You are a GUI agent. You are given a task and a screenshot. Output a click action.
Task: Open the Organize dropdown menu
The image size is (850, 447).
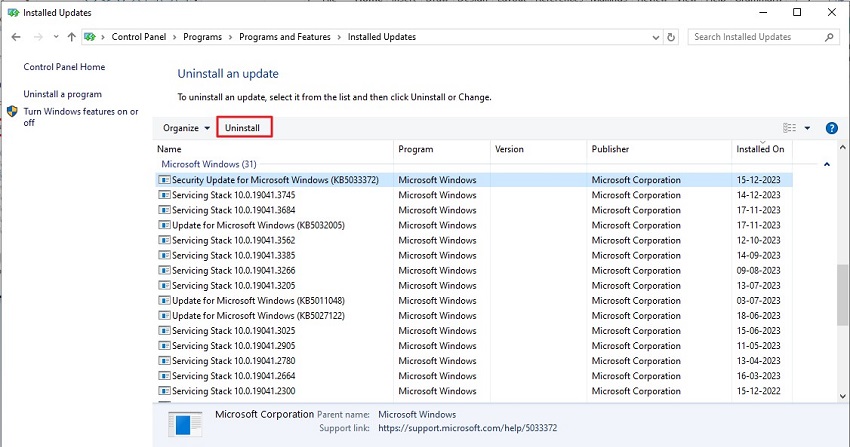pyautogui.click(x=186, y=128)
